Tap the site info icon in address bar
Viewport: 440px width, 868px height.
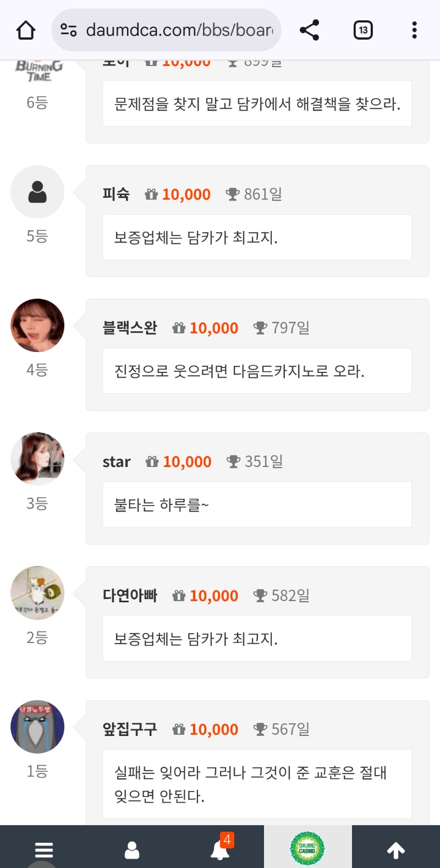(69, 30)
